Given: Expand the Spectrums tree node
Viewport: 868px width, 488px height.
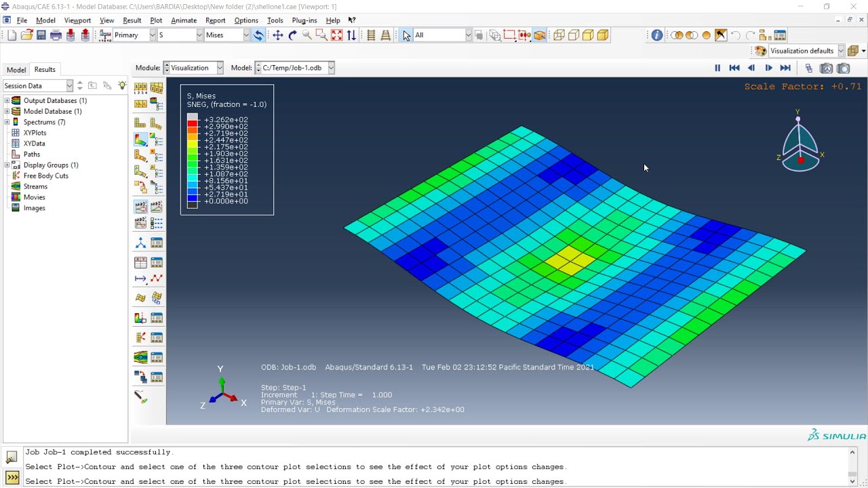Looking at the screenshot, I should (7, 122).
